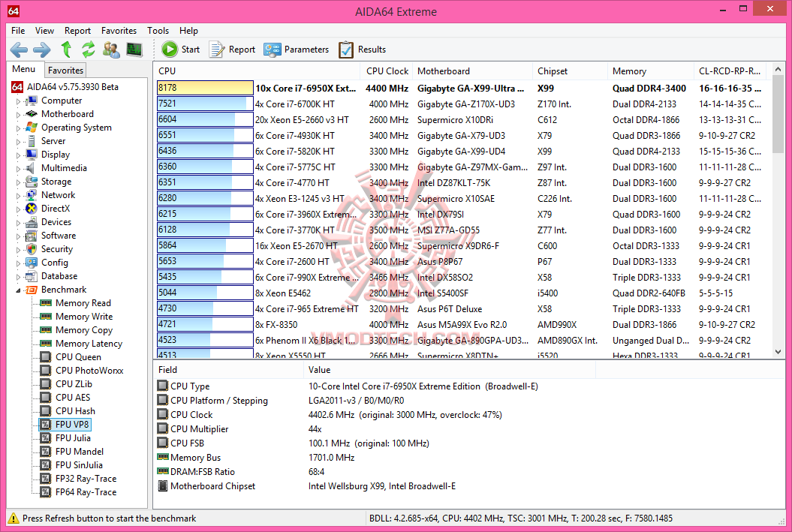Click the green Refresh arrows icon
This screenshot has height=532, width=792.
tap(89, 50)
